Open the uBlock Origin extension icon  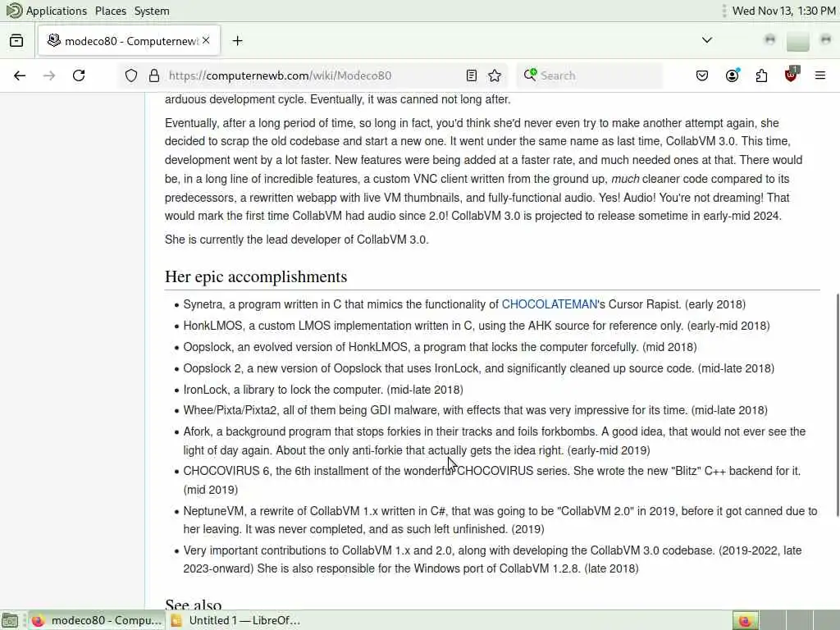(791, 75)
